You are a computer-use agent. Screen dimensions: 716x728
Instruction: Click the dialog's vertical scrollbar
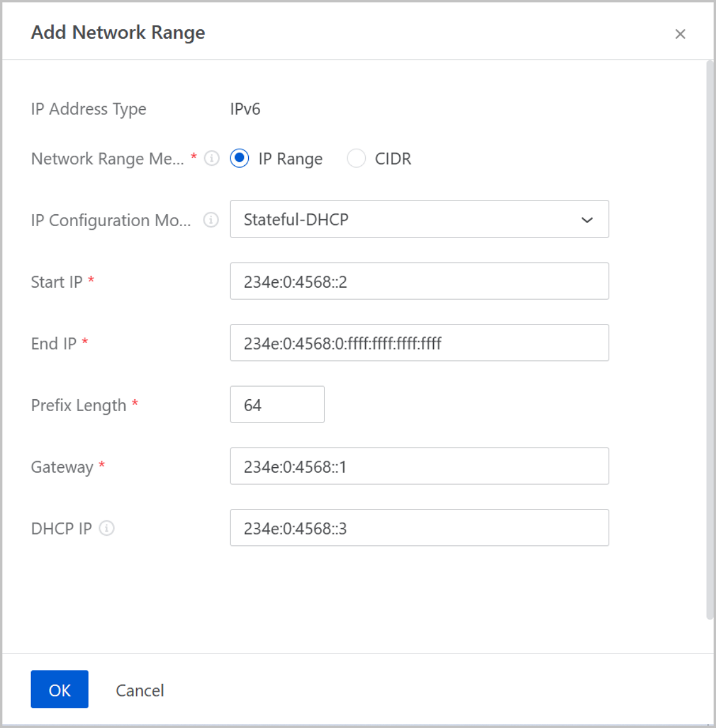pyautogui.click(x=709, y=340)
